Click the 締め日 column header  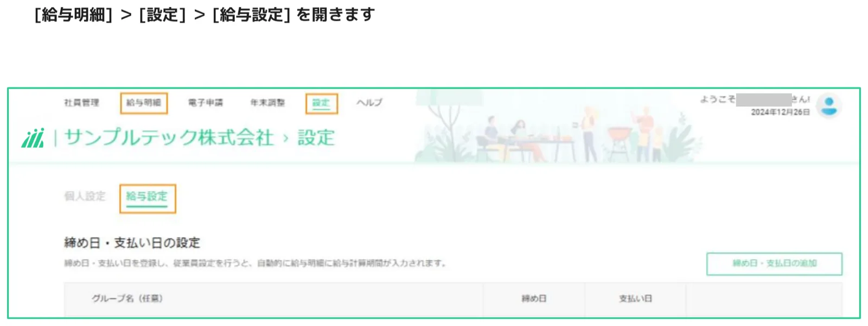534,298
